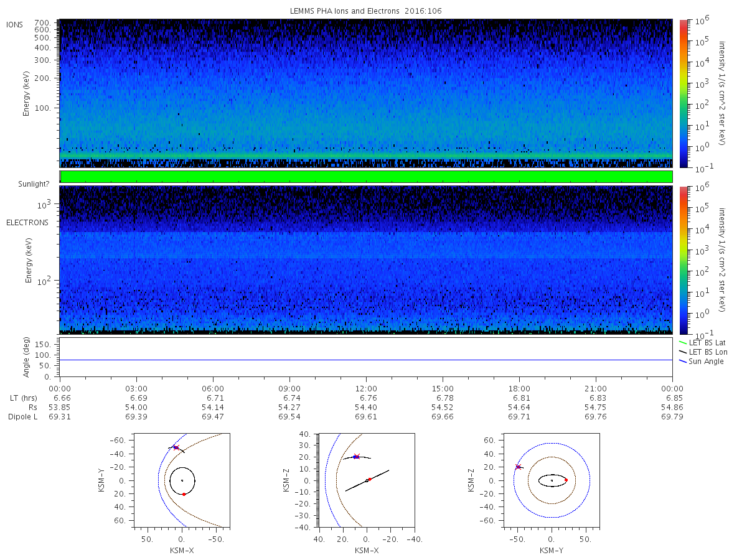
Task: Click the Dipole L value 69.31
Action: click(x=60, y=416)
